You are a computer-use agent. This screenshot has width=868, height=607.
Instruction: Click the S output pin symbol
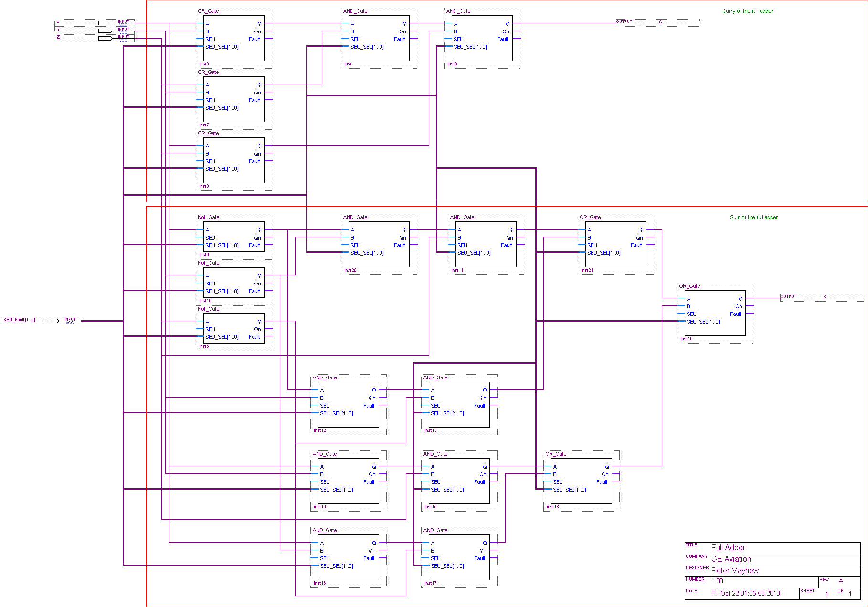coord(812,298)
